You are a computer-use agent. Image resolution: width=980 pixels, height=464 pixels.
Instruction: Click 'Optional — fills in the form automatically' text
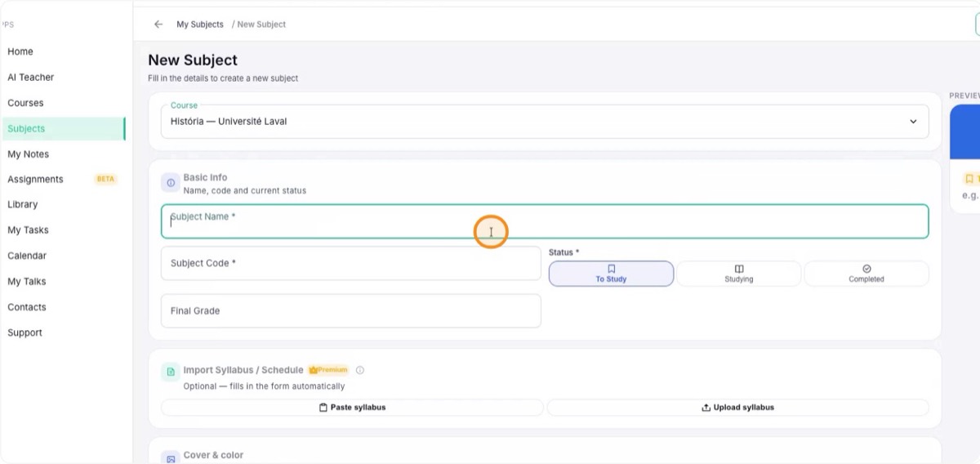264,386
